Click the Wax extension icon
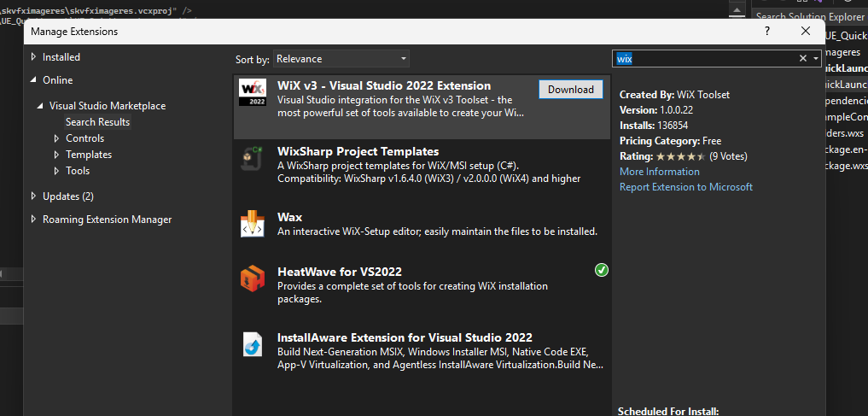Image resolution: width=868 pixels, height=416 pixels. 253,225
